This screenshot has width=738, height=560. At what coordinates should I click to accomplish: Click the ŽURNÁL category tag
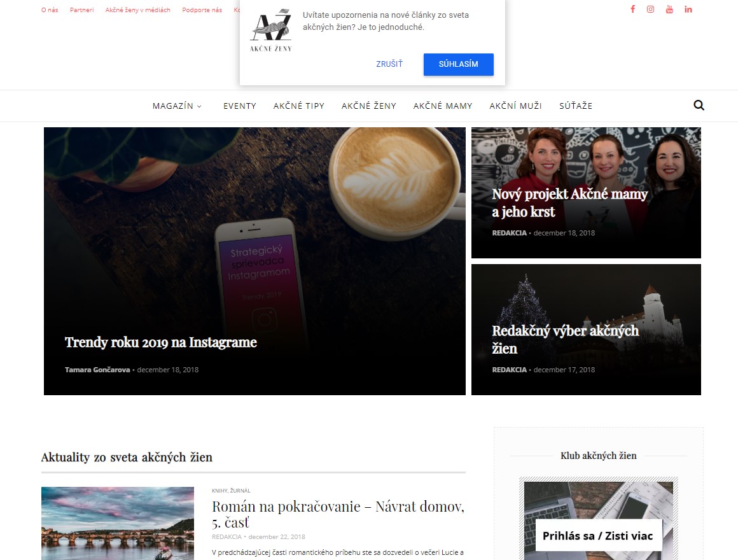coord(240,491)
